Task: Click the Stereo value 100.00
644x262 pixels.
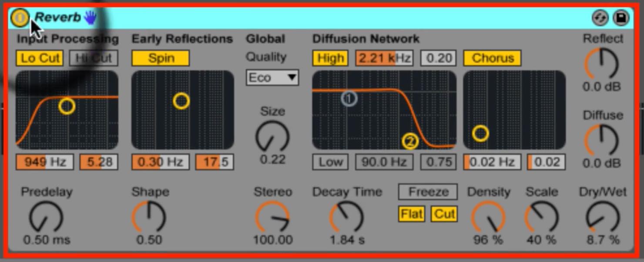Action: click(x=273, y=240)
